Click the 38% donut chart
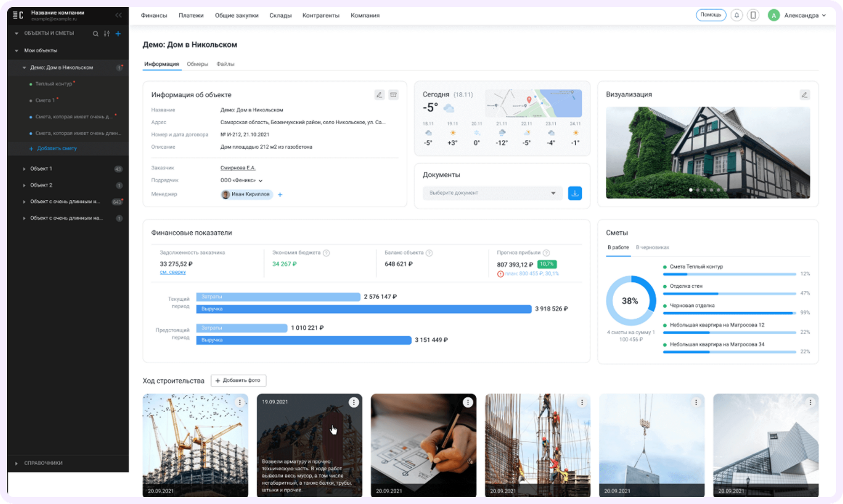Viewport: 843px width, 504px height. [x=631, y=300]
